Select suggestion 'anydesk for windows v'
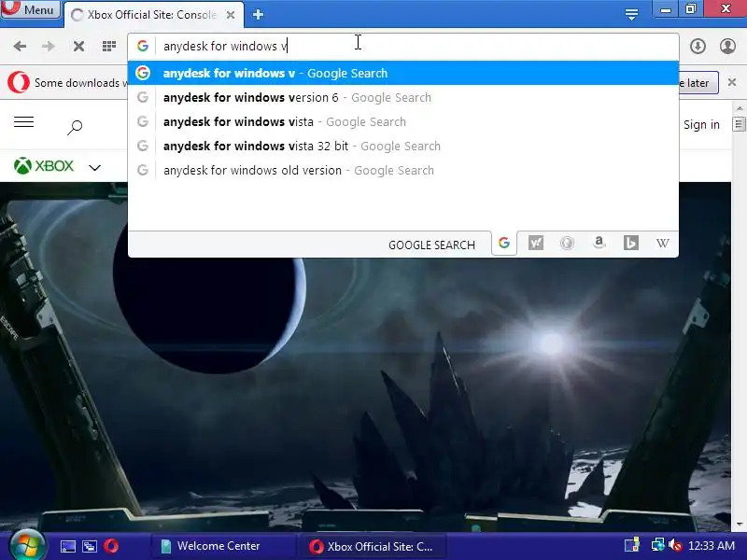The image size is (747, 560). point(403,73)
